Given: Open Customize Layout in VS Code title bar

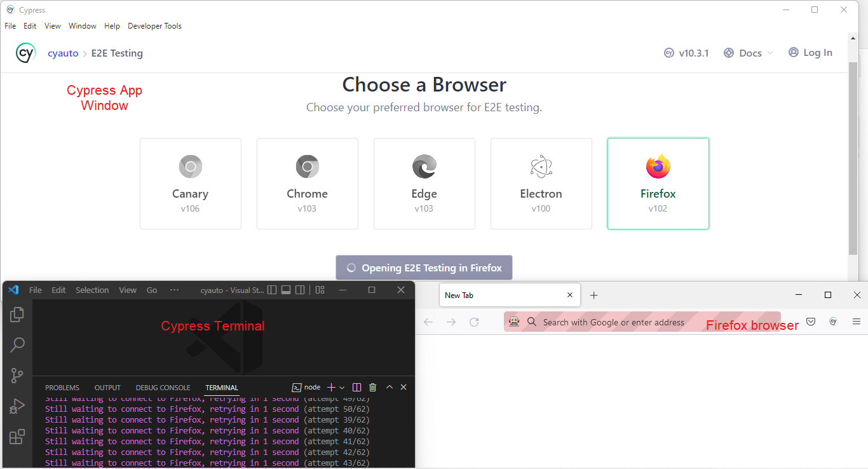Looking at the screenshot, I should coord(320,290).
